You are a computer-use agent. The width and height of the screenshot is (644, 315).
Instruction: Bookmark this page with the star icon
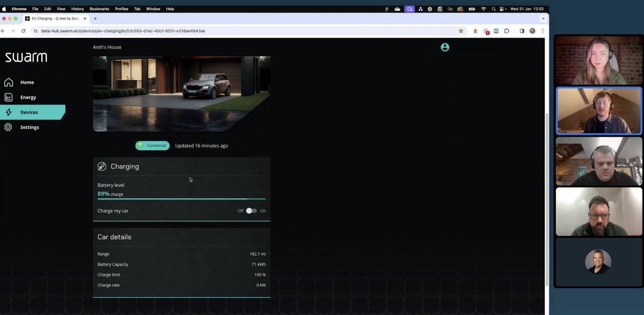[460, 31]
